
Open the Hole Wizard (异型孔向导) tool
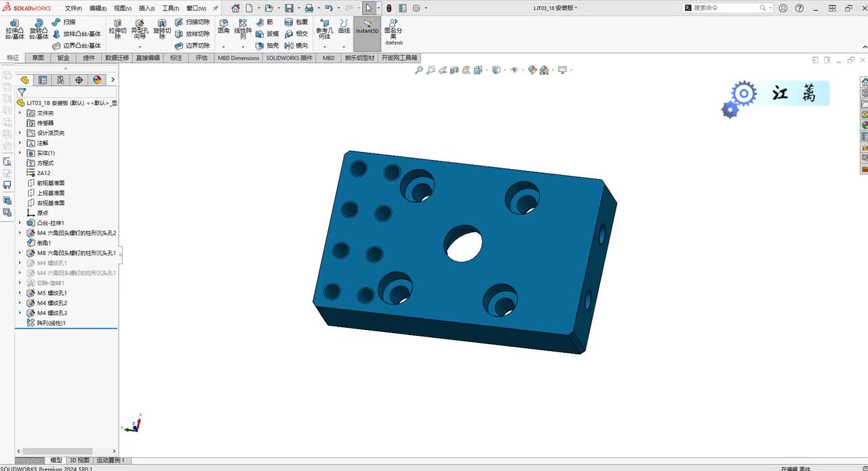point(140,29)
